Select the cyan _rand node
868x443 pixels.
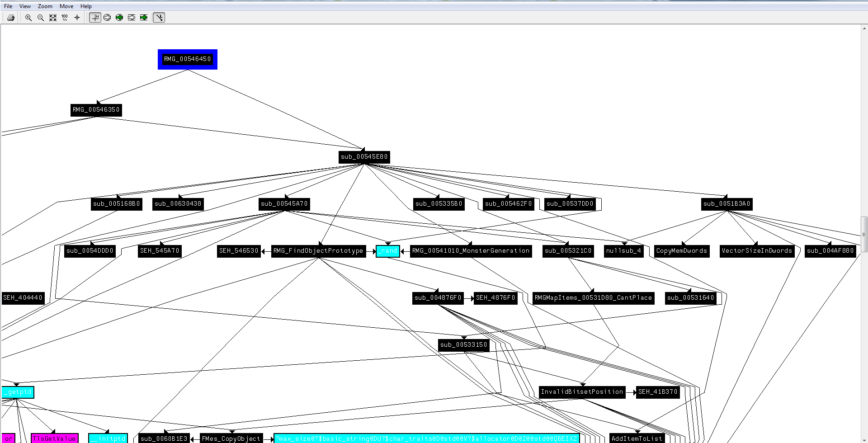pos(388,251)
